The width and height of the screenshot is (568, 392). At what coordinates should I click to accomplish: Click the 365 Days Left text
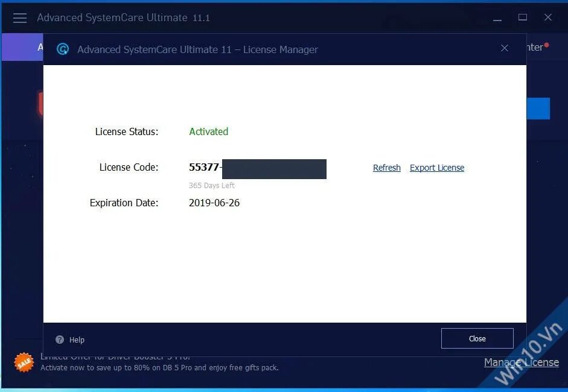point(211,185)
